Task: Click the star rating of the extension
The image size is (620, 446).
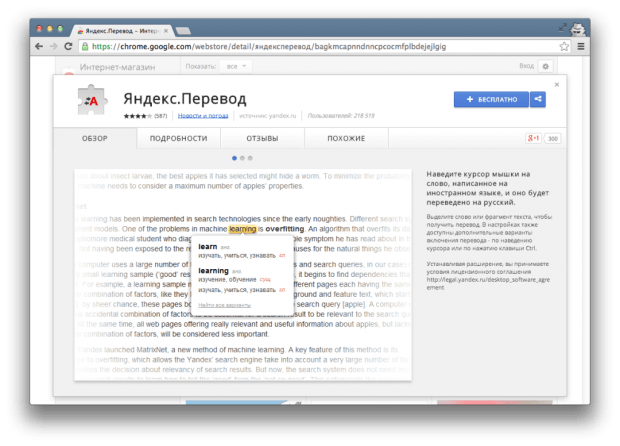Action: point(136,116)
